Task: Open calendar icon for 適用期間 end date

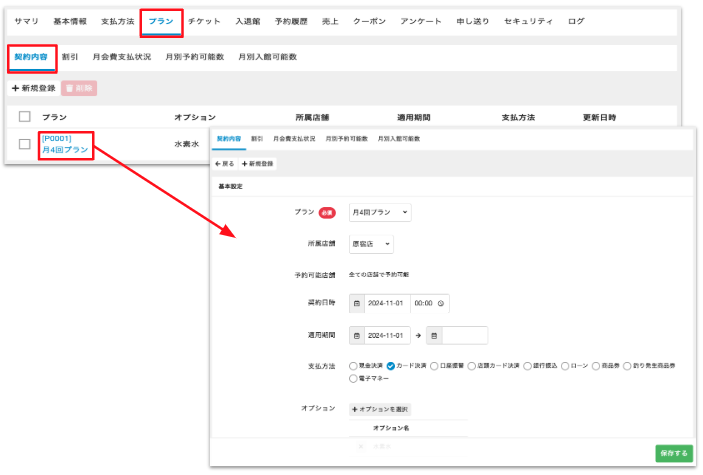Action: tap(435, 335)
